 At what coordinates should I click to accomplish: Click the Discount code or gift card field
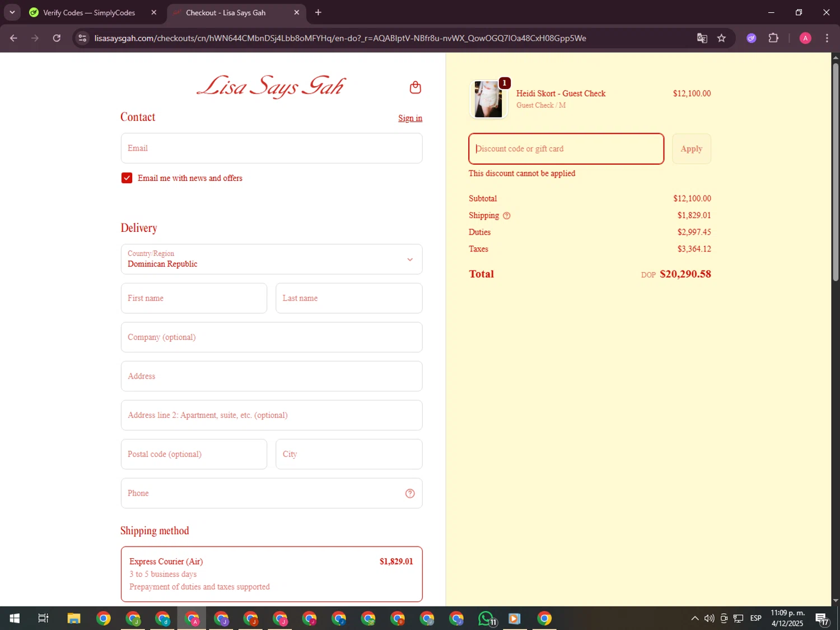(x=566, y=148)
